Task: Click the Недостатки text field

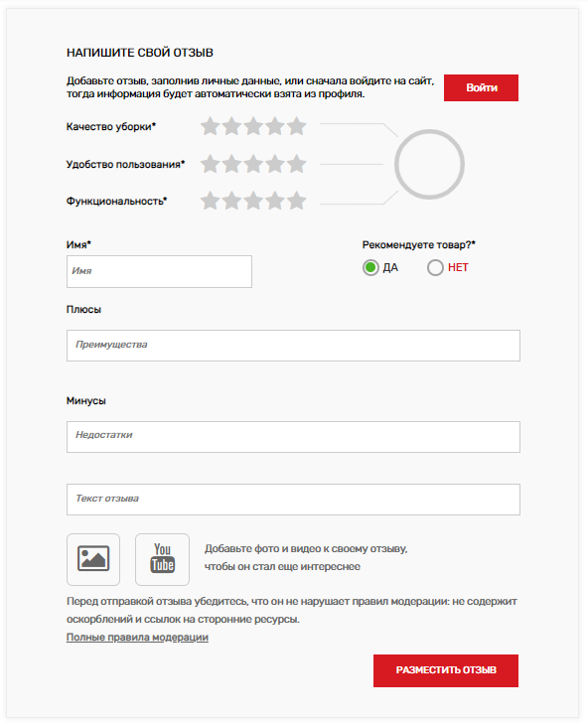Action: [x=293, y=436]
